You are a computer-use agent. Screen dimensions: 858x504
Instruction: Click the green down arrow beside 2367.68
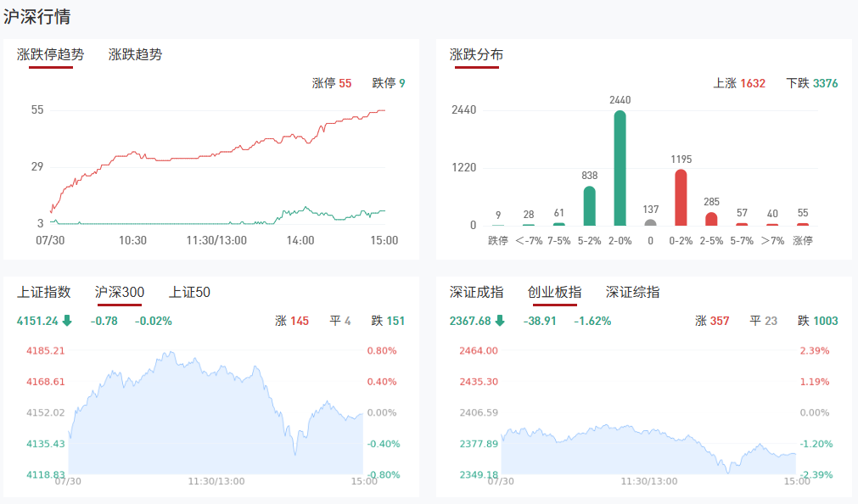(x=500, y=321)
